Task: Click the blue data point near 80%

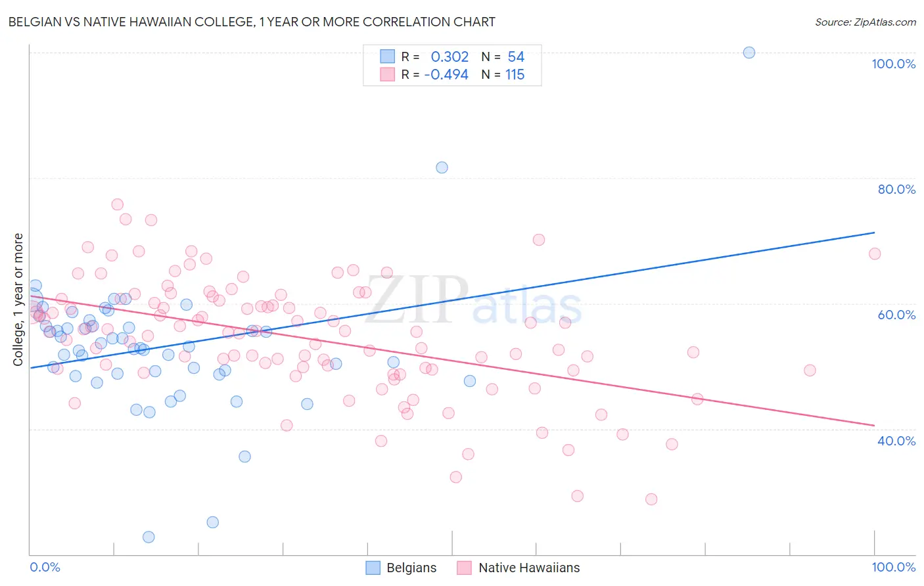Action: click(442, 168)
